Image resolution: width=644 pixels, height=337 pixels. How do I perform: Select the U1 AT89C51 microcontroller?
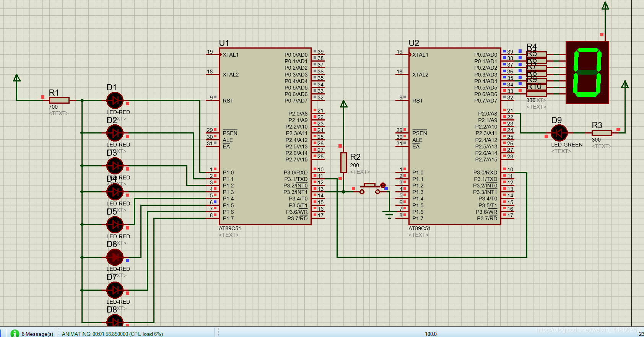tap(265, 136)
